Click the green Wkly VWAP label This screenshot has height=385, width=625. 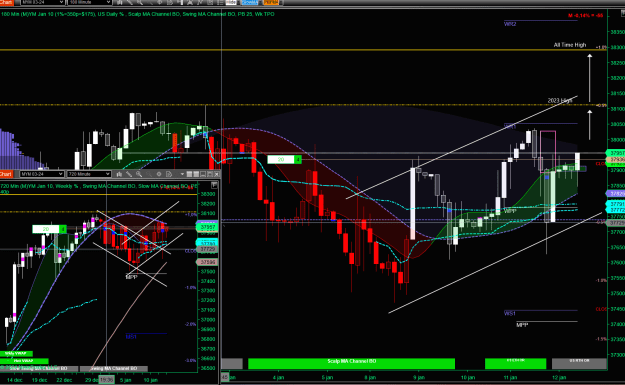point(16,354)
